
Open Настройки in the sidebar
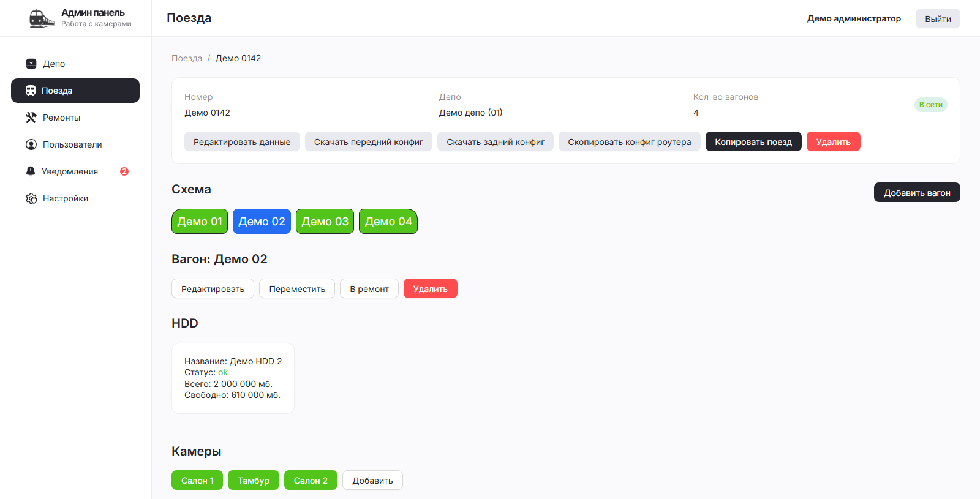point(75,198)
